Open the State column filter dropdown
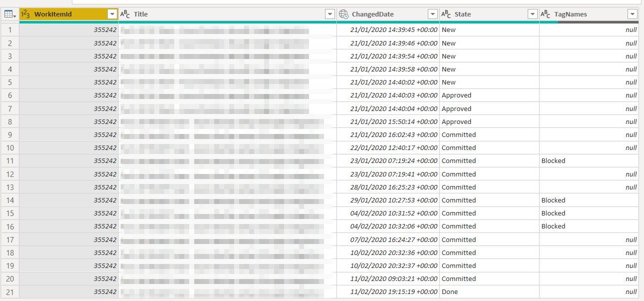This screenshot has width=644, height=301. click(532, 14)
